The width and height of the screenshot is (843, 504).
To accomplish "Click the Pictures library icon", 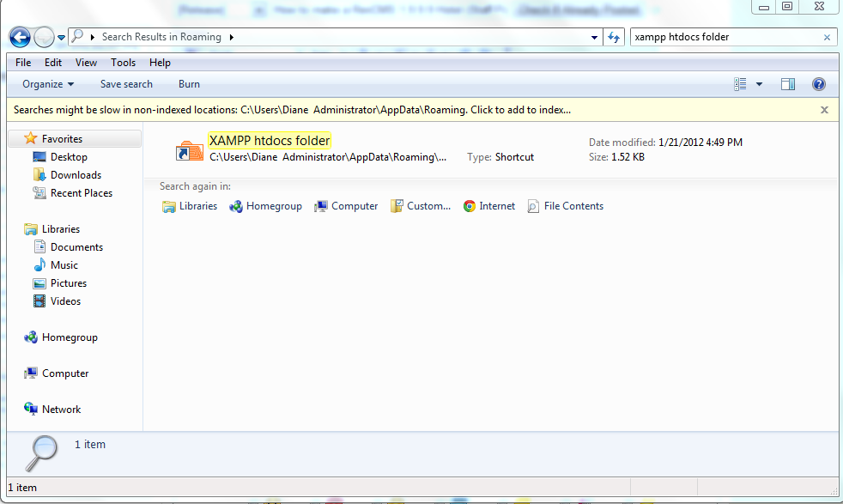I will [39, 283].
